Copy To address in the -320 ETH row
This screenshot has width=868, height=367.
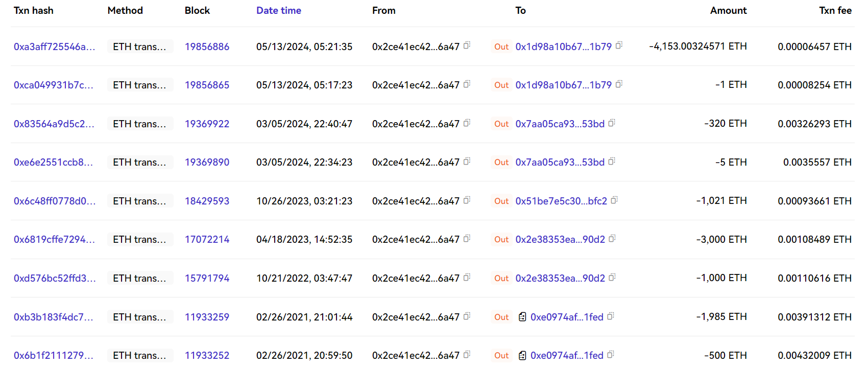(612, 123)
